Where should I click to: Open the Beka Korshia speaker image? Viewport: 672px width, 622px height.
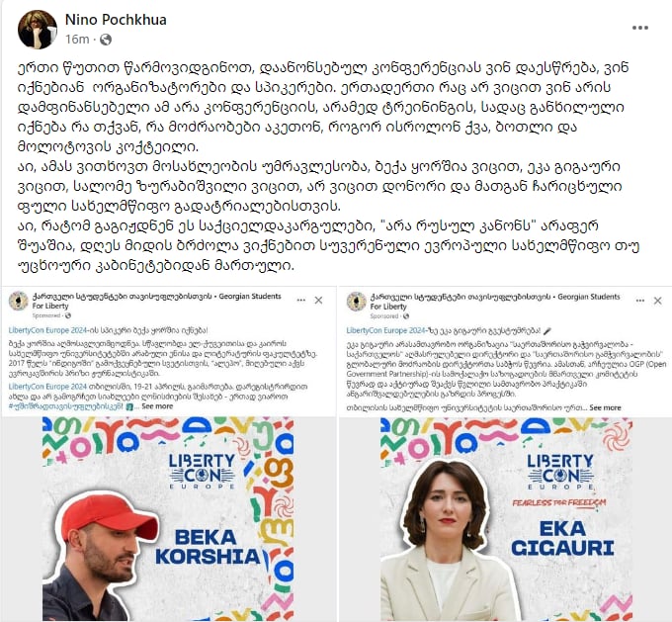pyautogui.click(x=168, y=519)
